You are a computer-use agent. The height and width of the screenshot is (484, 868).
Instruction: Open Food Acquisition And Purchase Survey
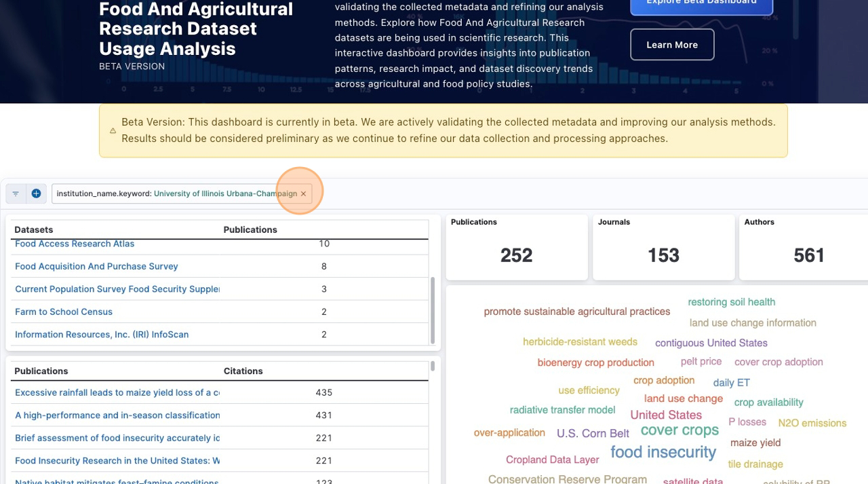pos(96,267)
